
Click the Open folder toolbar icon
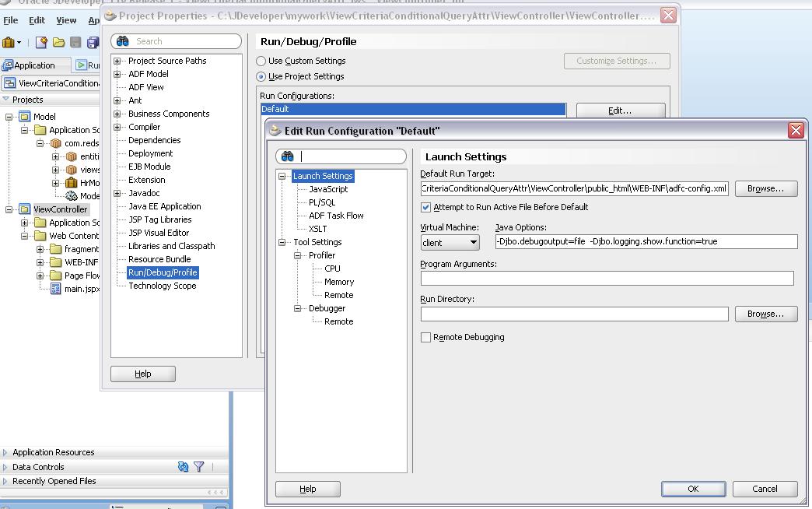(58, 41)
